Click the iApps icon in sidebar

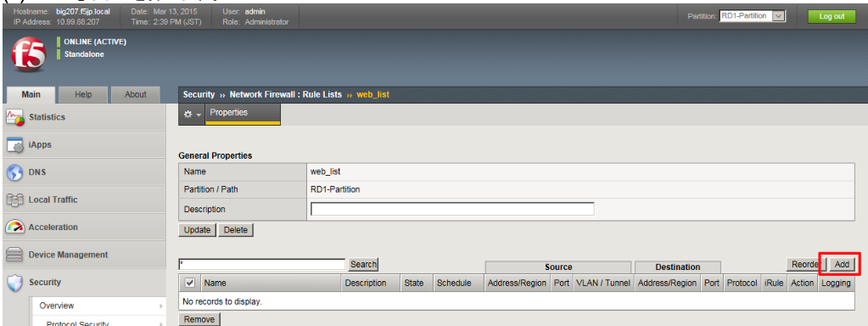coord(15,145)
